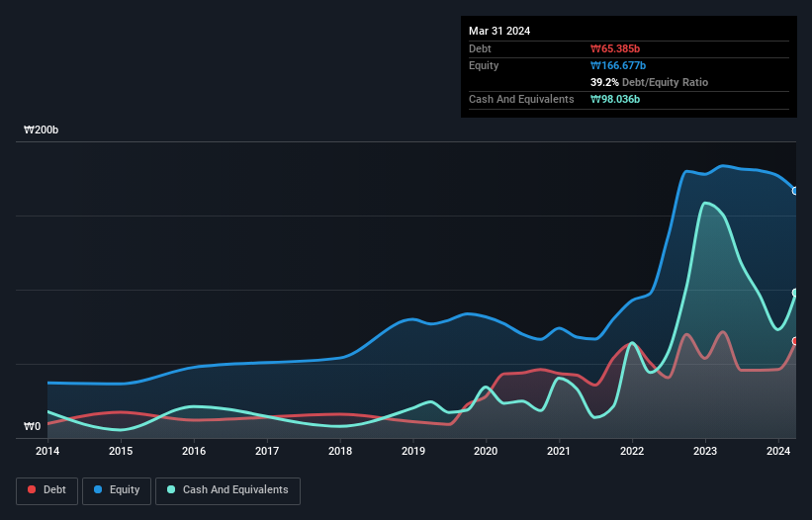
Task: Click the 2023 x-axis label
Action: pos(705,451)
